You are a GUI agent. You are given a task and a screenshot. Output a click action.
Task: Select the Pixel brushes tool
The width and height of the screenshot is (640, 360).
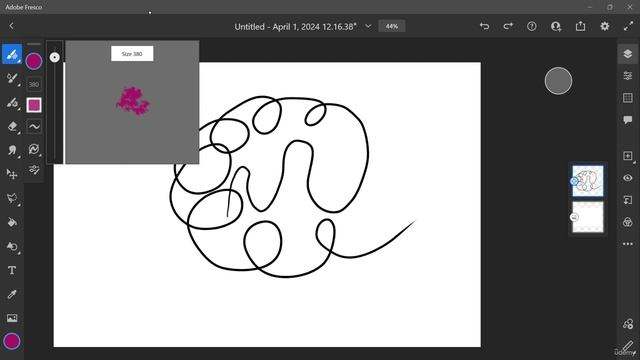[12, 54]
